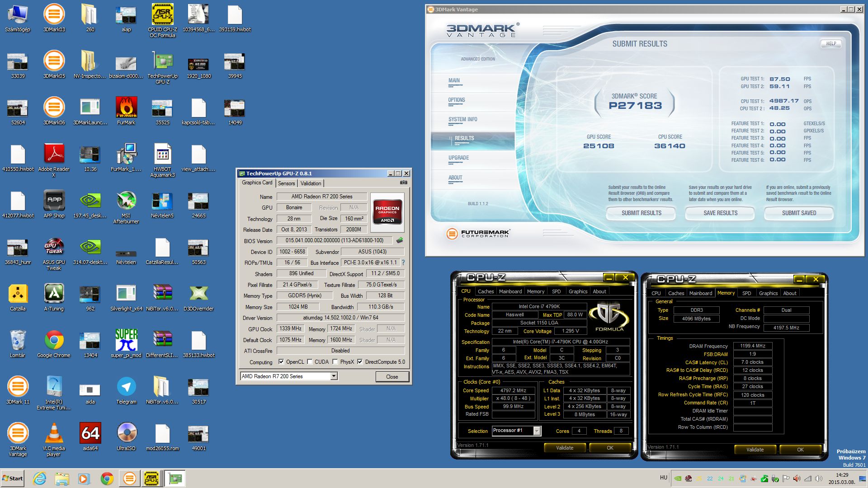Click the Radeon Graphics logo in GPU-Z
This screenshot has width=868, height=488.
(x=387, y=212)
